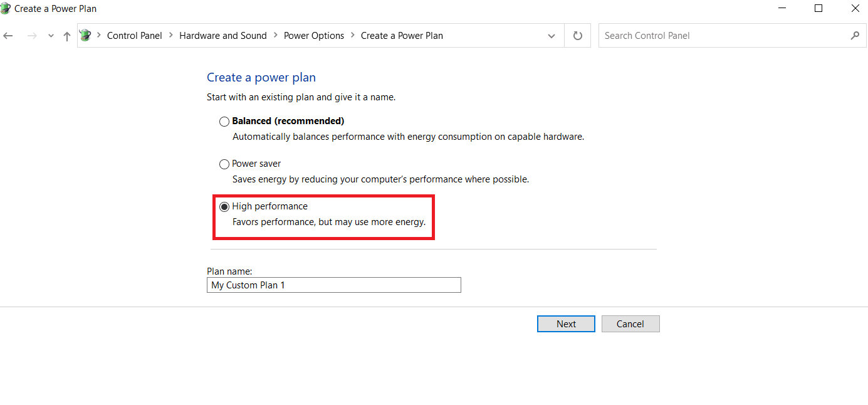The image size is (868, 405).
Task: Go back using the back arrow
Action: tap(8, 36)
